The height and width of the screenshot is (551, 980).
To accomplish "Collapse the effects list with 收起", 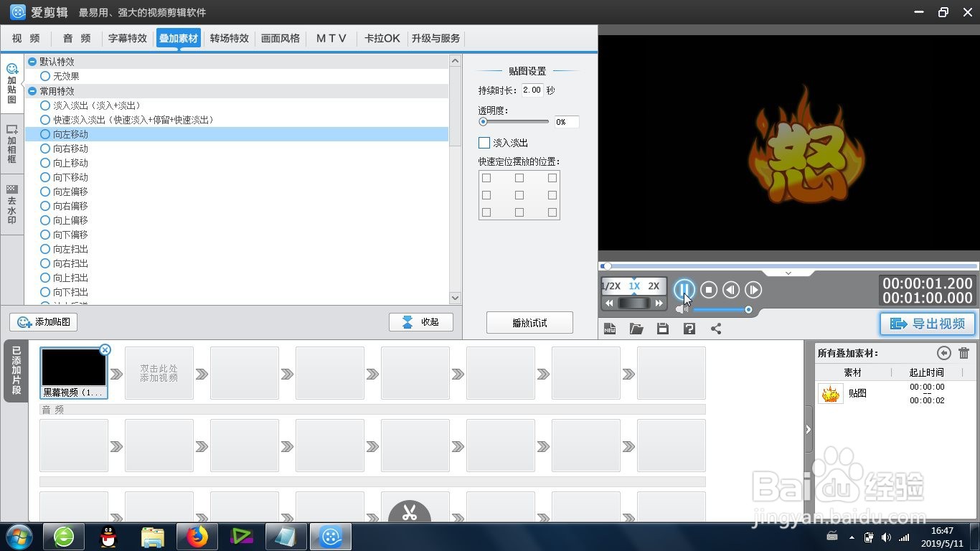I will 421,321.
